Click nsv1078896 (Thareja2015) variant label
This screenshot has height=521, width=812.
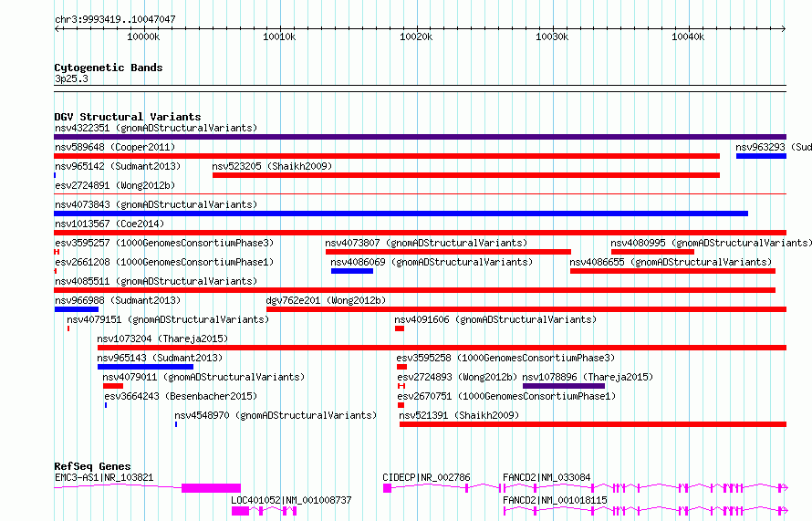tap(588, 377)
